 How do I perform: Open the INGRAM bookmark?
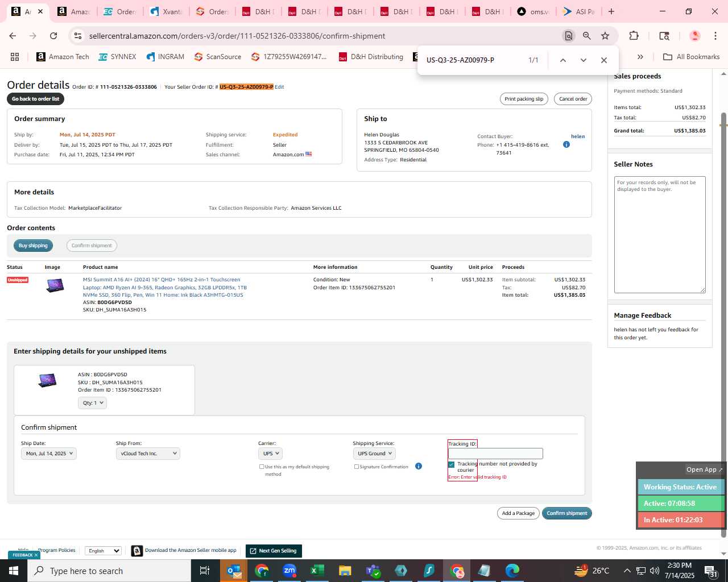tap(165, 57)
